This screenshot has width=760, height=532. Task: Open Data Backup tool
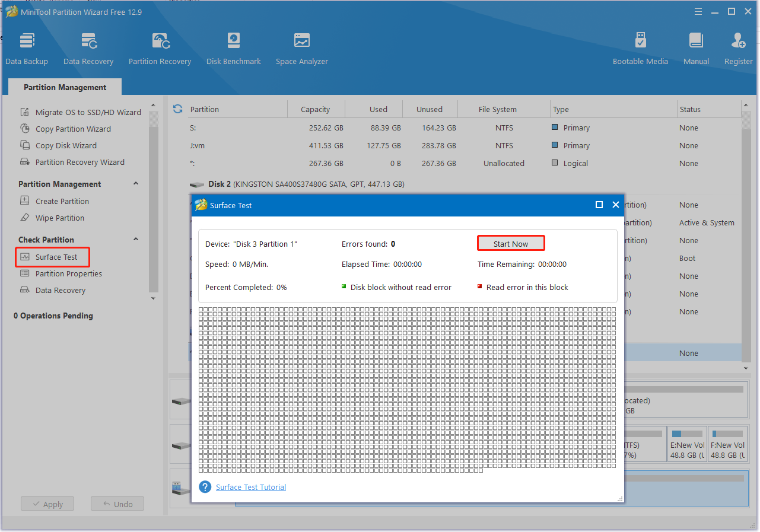[x=27, y=49]
